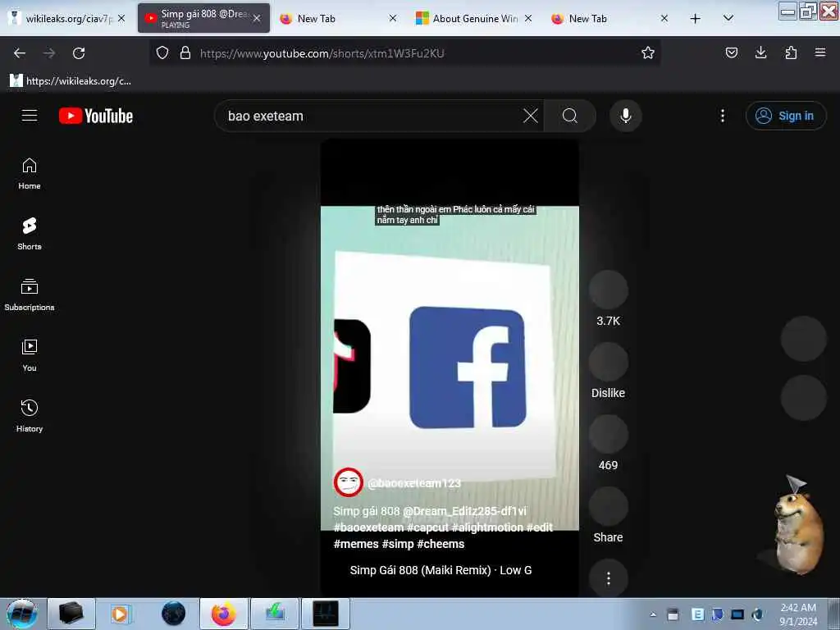Start voice search with microphone icon
This screenshot has height=630, width=840.
pos(625,116)
